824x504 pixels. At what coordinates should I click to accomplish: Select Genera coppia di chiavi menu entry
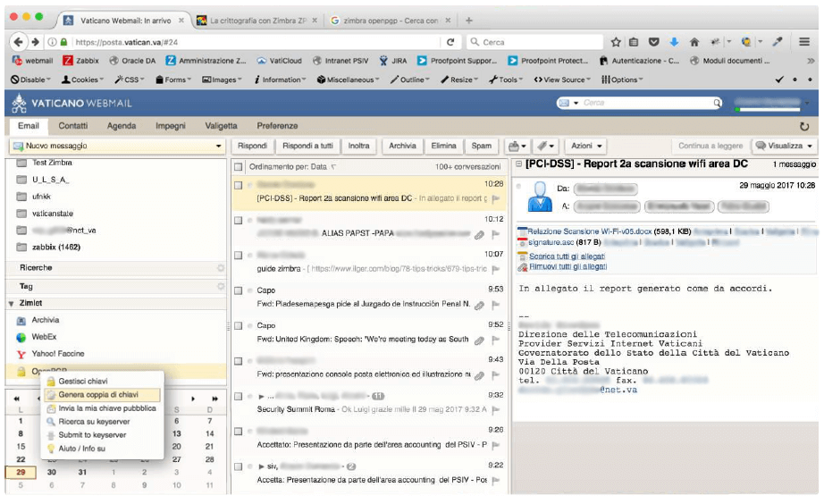(x=103, y=395)
